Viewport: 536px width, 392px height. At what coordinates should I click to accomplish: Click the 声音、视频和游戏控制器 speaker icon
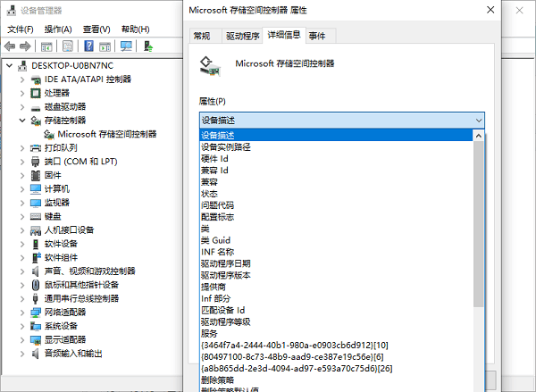(x=36, y=271)
